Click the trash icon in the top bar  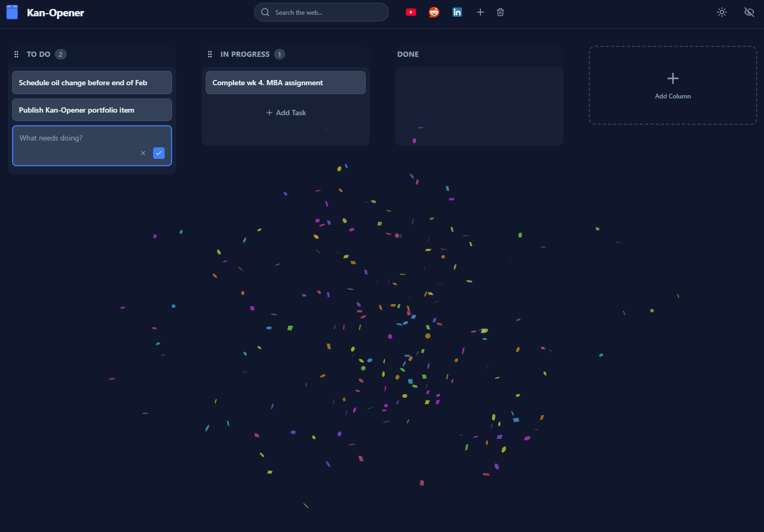[500, 12]
